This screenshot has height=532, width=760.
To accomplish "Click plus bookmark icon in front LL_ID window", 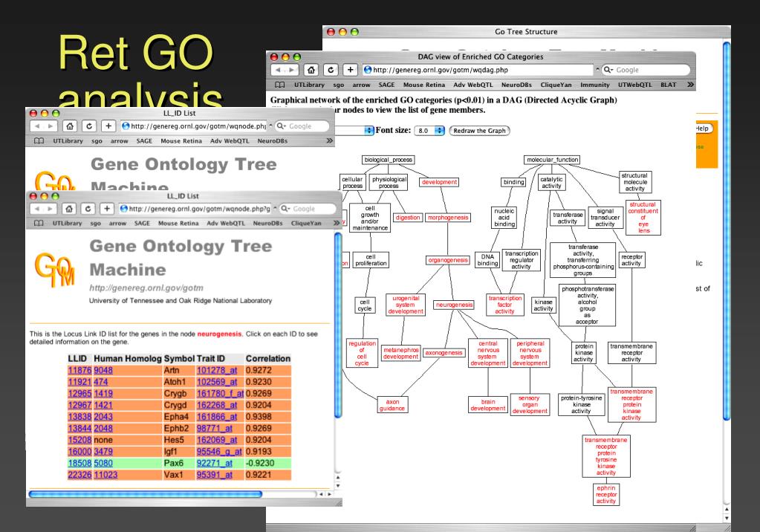I will point(107,209).
